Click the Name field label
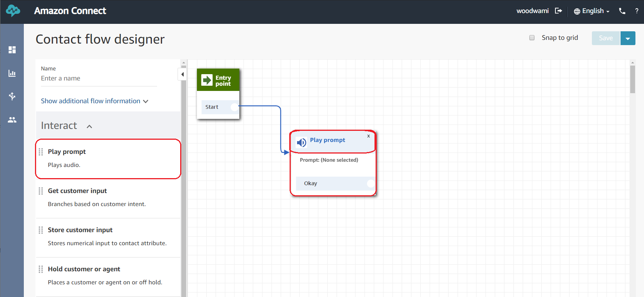The image size is (644, 297). point(48,69)
